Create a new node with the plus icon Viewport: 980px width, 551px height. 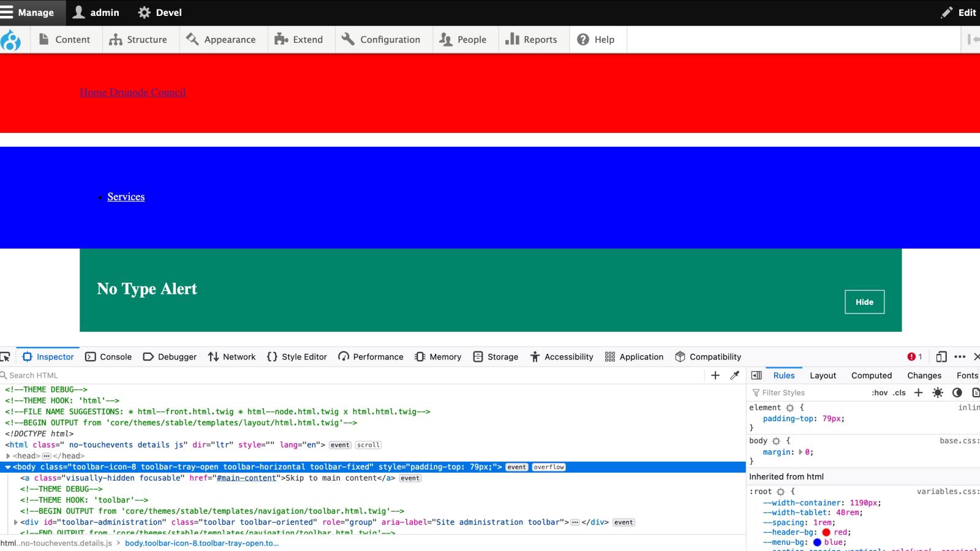point(715,375)
